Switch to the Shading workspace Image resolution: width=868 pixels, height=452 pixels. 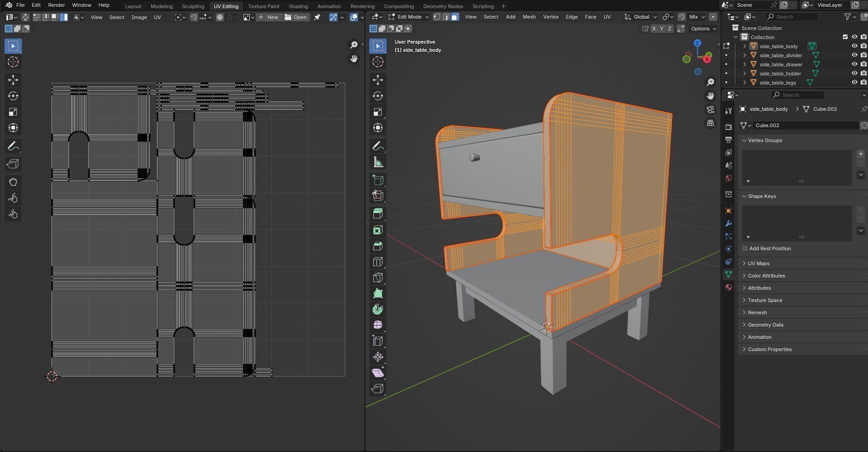(298, 6)
